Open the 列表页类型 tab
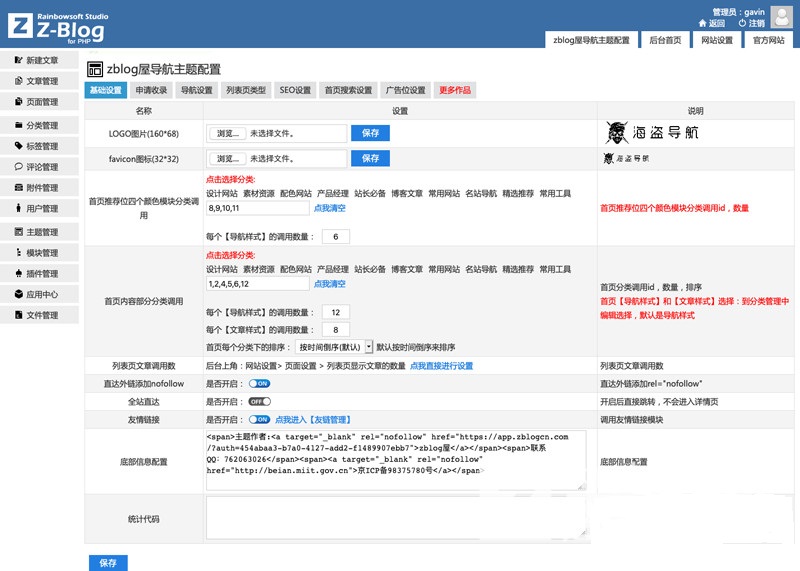The height and width of the screenshot is (571, 800). tap(246, 90)
